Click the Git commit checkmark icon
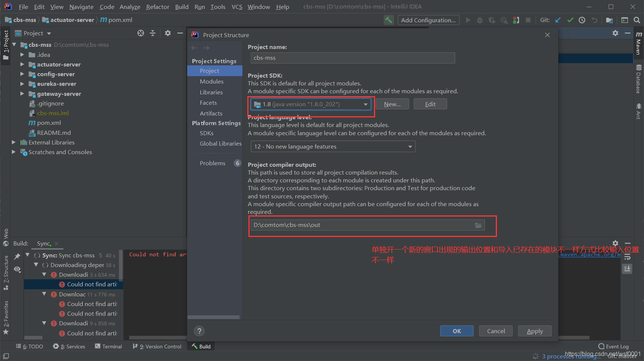Viewport: 644px width, 361px height. tap(570, 20)
